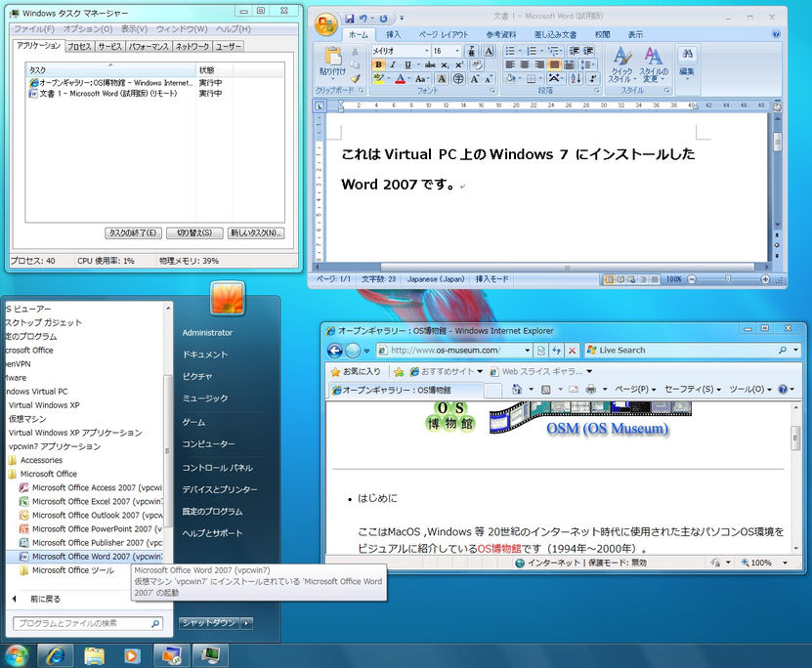
Task: Open the パフォーマンス tab in Task Manager
Action: [149, 47]
